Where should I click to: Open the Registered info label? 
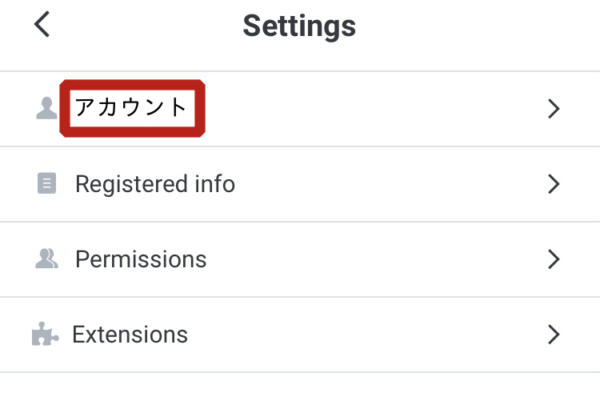tap(155, 184)
